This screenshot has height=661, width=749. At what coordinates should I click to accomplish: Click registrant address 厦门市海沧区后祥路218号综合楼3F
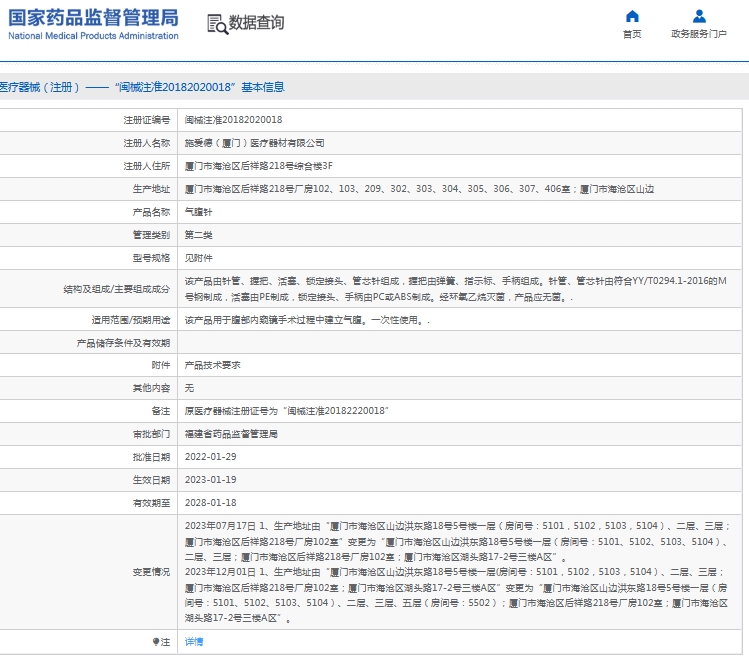[258, 166]
